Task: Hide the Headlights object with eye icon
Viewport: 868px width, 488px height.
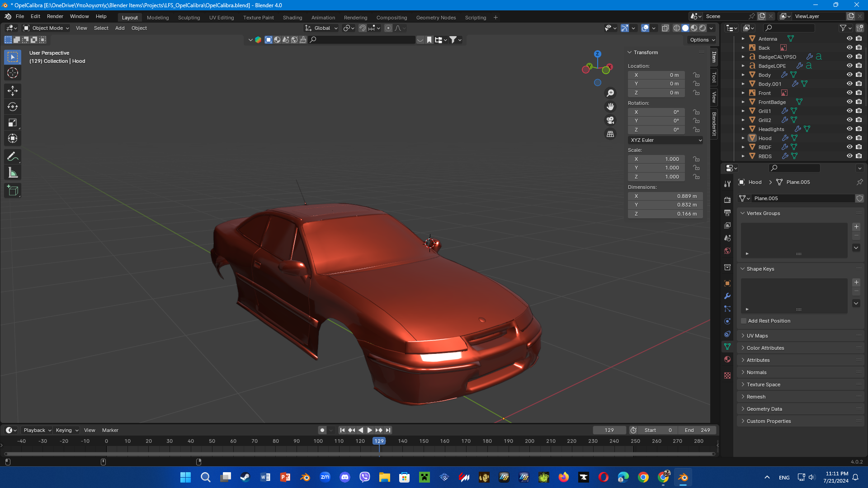Action: tap(849, 129)
